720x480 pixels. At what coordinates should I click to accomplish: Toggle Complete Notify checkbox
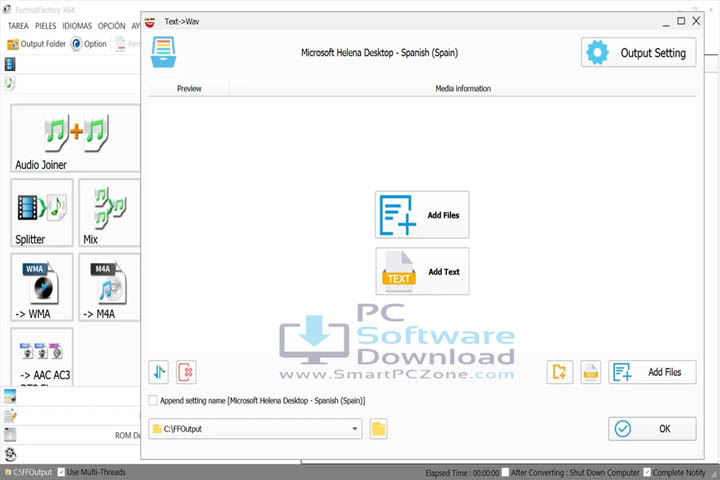coord(647,472)
